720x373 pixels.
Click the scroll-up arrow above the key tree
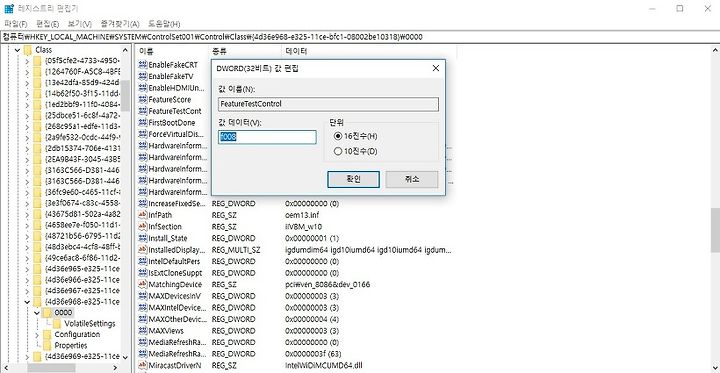[x=125, y=50]
